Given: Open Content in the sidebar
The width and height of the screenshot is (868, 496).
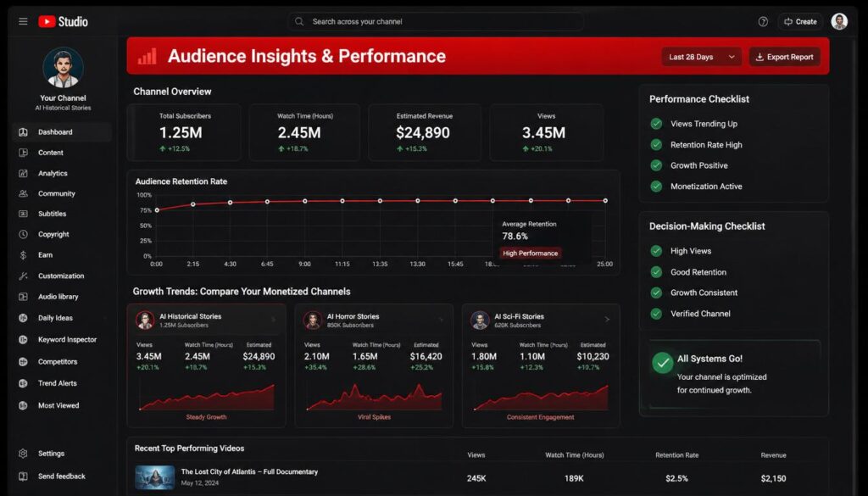Looking at the screenshot, I should click(62, 153).
